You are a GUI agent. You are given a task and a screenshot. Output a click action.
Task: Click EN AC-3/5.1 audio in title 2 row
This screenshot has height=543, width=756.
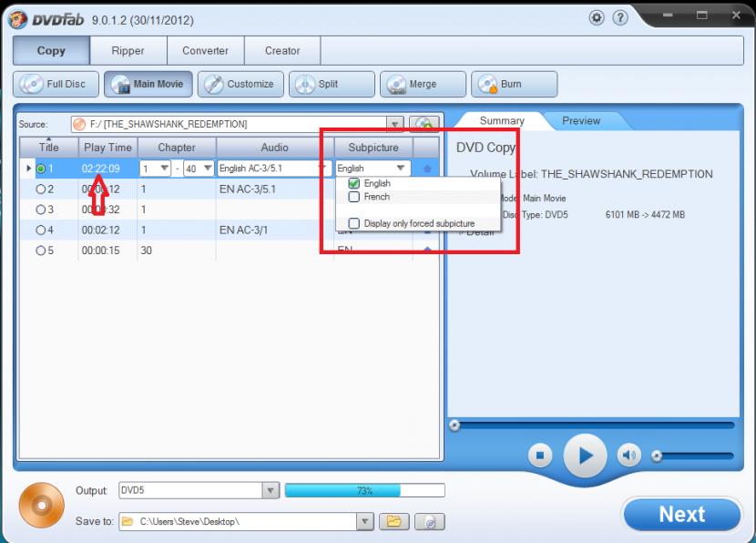coord(248,189)
